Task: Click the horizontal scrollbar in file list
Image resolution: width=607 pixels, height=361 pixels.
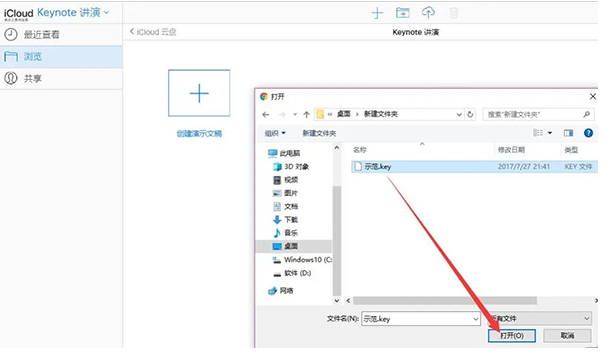Action: (445, 301)
